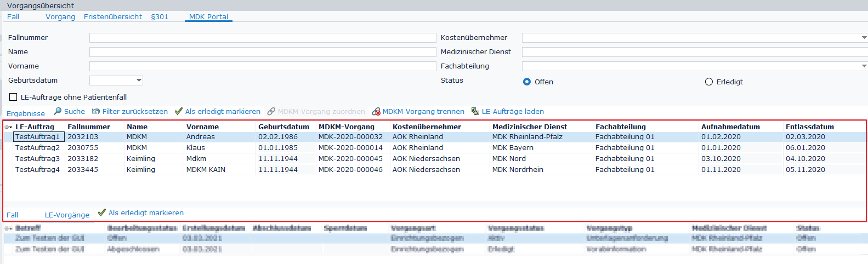Sort by Geburtsdatum column header

coord(283,127)
